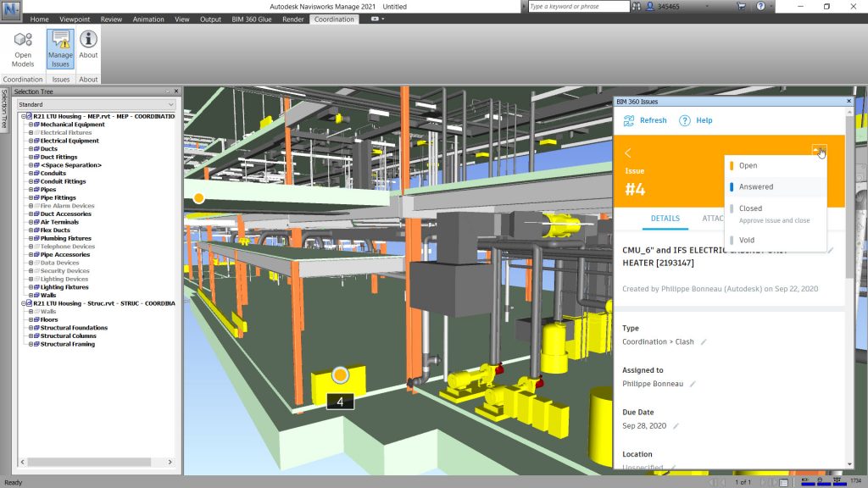Click the sheet browser icon in status bar
Screen dimensions: 868x488
click(x=783, y=482)
